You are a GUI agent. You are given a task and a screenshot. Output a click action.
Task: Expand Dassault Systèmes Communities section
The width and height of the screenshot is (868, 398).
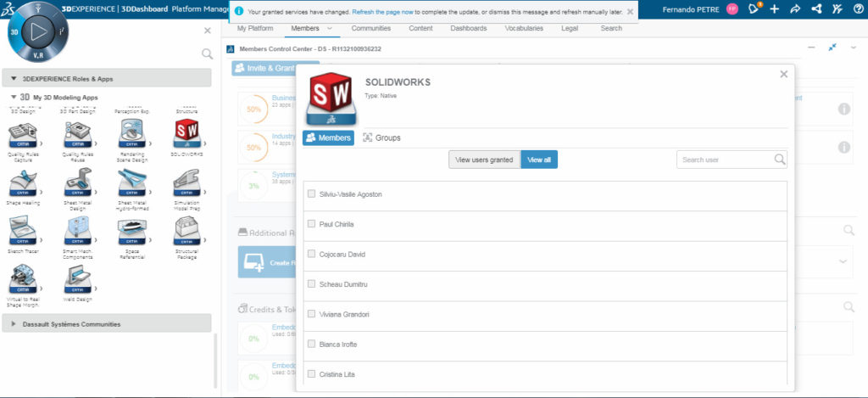(14, 323)
